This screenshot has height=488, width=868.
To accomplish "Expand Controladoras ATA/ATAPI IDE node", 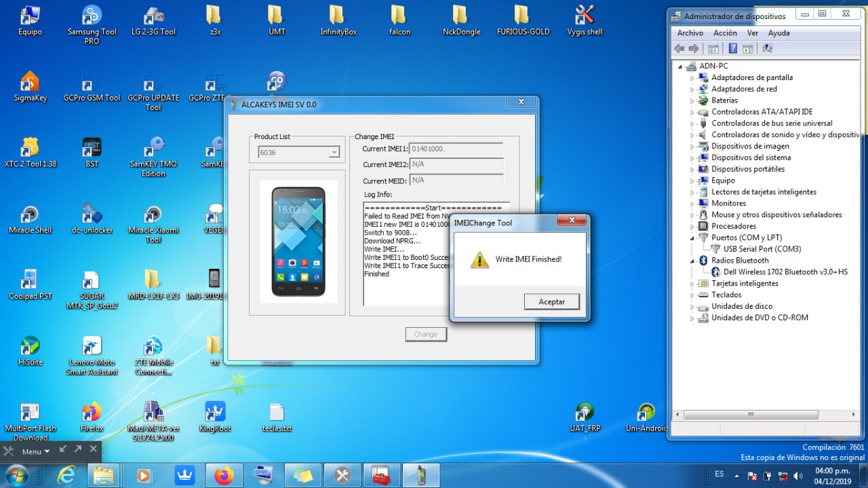I will [x=692, y=112].
